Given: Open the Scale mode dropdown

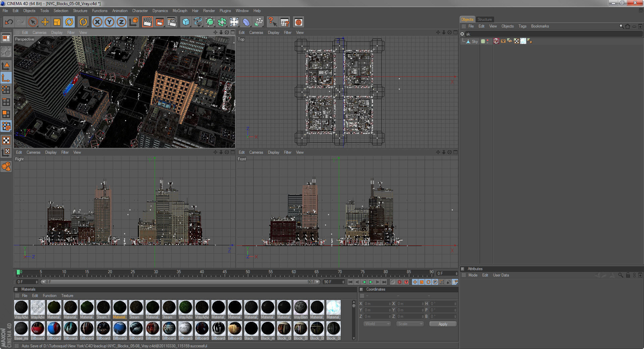Looking at the screenshot, I should tap(410, 324).
